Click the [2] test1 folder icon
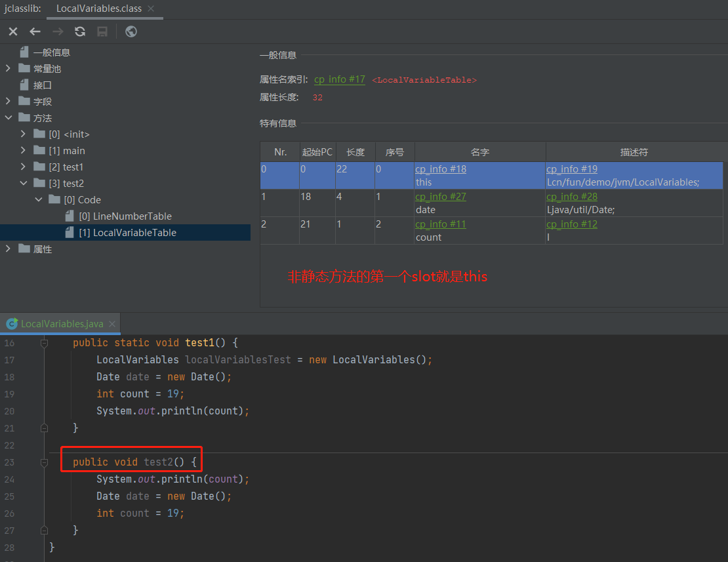Screen dimensions: 728x562 39,167
